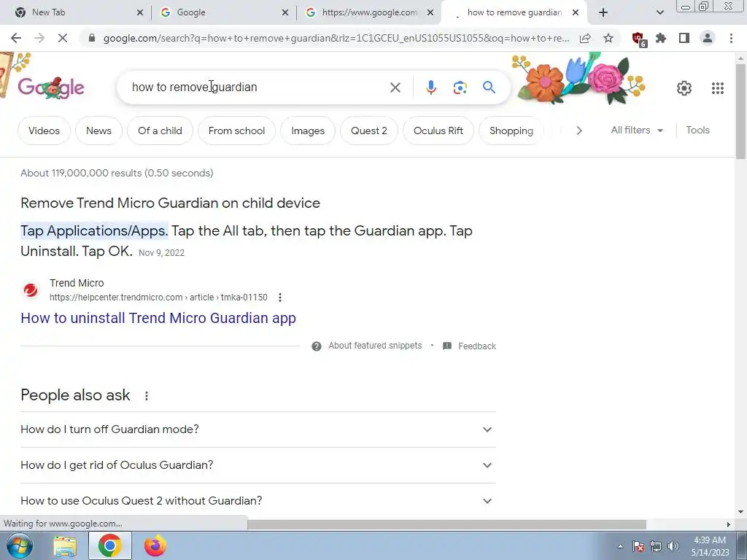Open the tab search dropdown
This screenshot has height=560, width=747.
click(659, 12)
